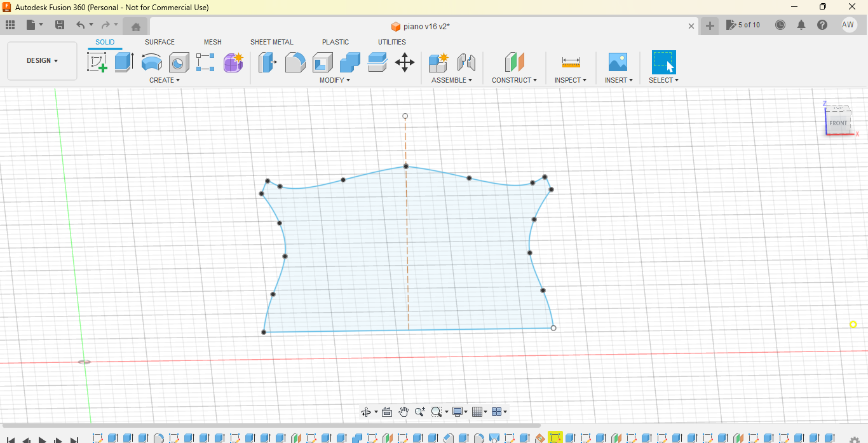Viewport: 868px width, 443px height.
Task: Expand the CREATE menu
Action: [x=165, y=80]
